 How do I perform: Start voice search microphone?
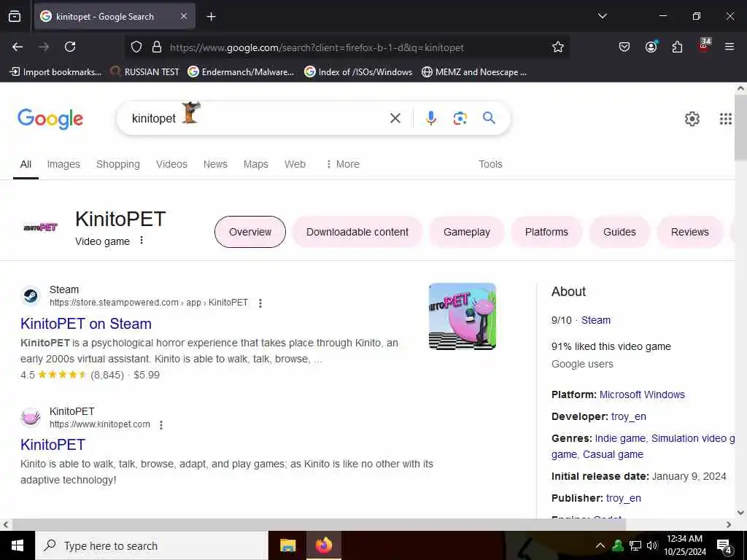click(431, 118)
